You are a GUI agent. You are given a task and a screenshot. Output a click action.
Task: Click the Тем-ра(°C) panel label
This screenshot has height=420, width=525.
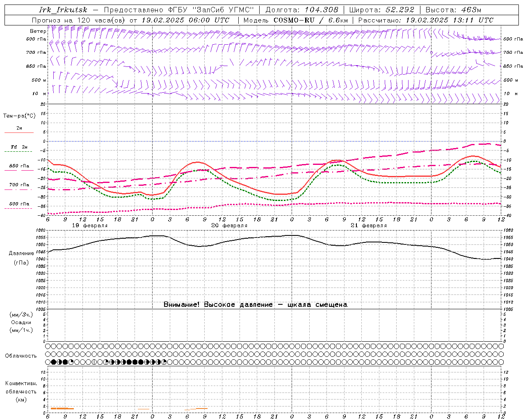tap(19, 116)
